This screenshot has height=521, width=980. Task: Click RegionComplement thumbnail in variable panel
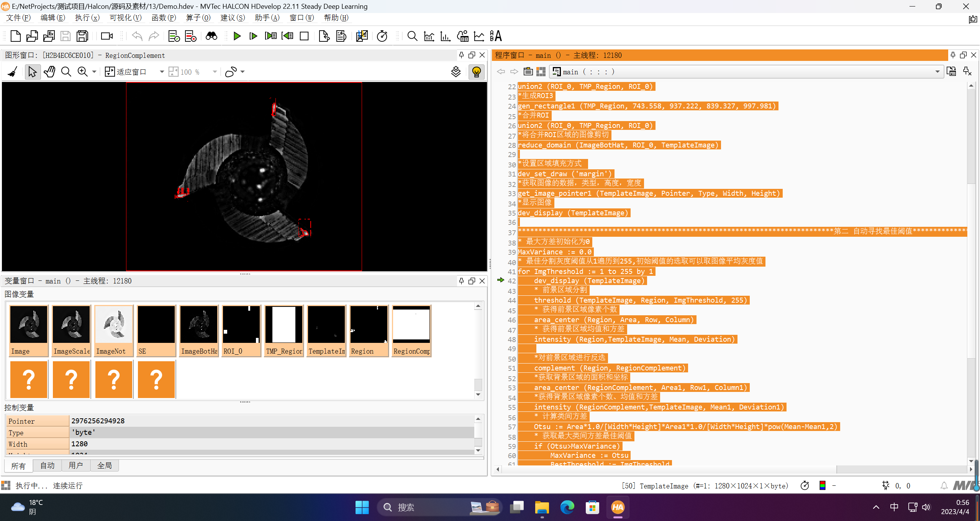point(411,323)
